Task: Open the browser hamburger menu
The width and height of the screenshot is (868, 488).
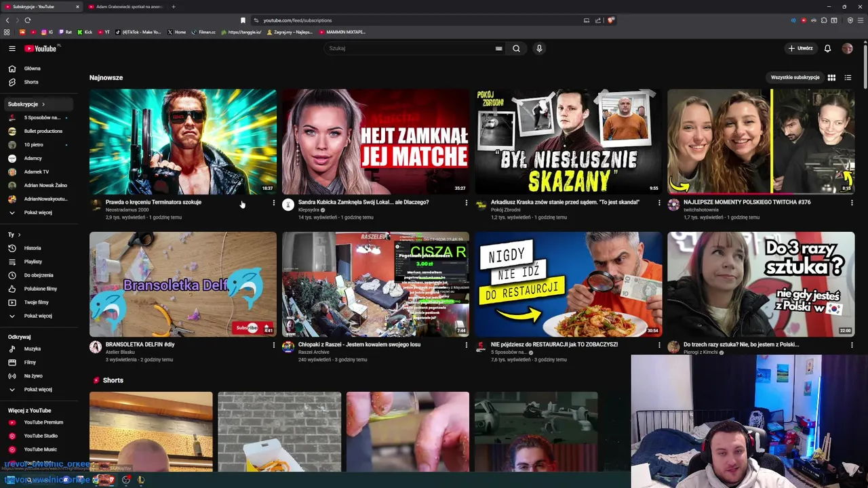Action: coord(860,20)
